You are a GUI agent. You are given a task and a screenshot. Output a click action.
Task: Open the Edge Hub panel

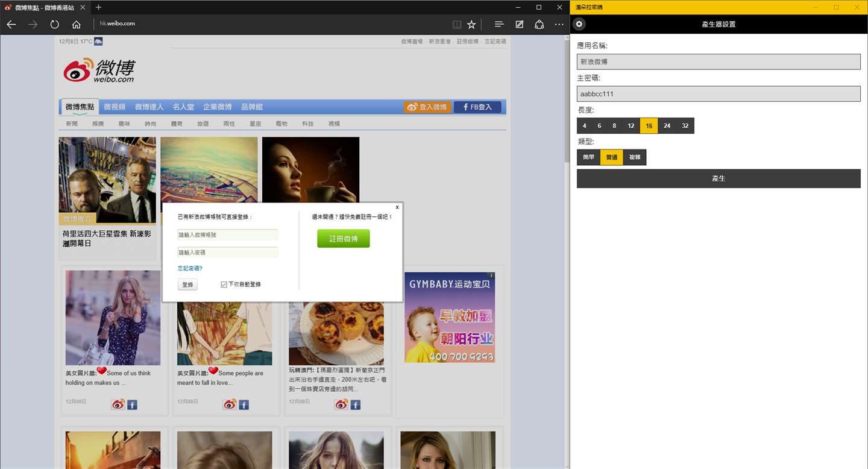499,24
